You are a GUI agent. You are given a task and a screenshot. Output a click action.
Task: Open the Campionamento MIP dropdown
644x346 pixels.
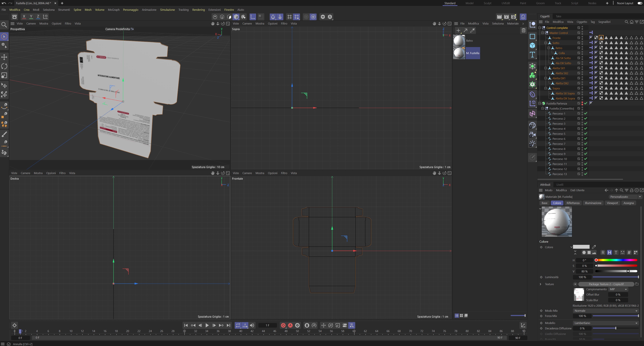point(618,289)
